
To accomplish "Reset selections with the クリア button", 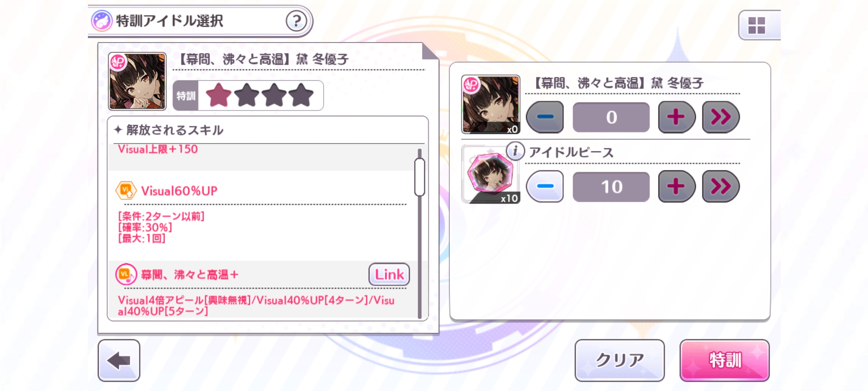I will click(x=620, y=360).
